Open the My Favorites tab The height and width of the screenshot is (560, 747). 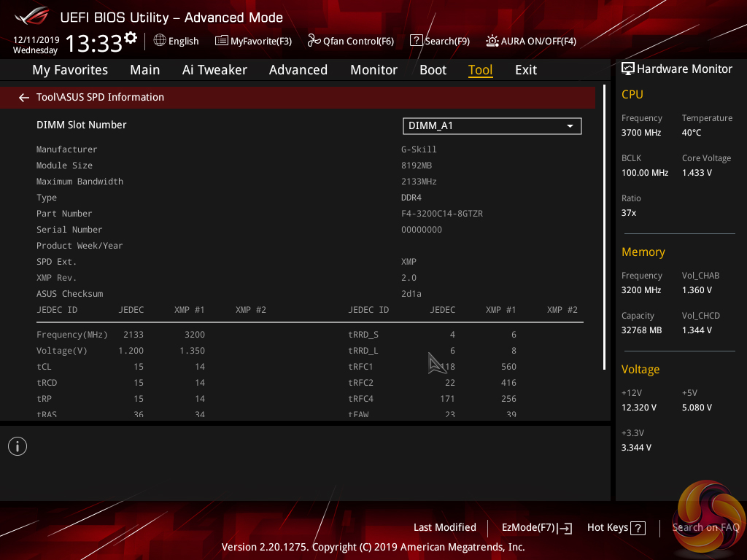[x=70, y=70]
